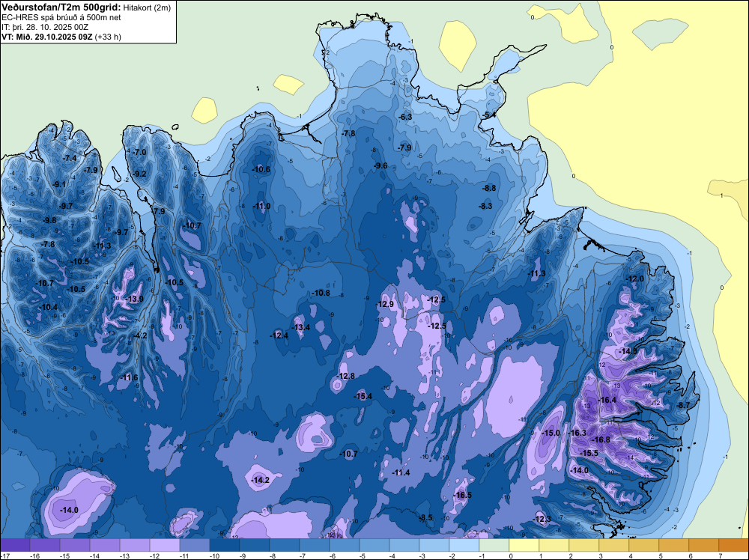Select the -9.6 temperature reading

[380, 165]
